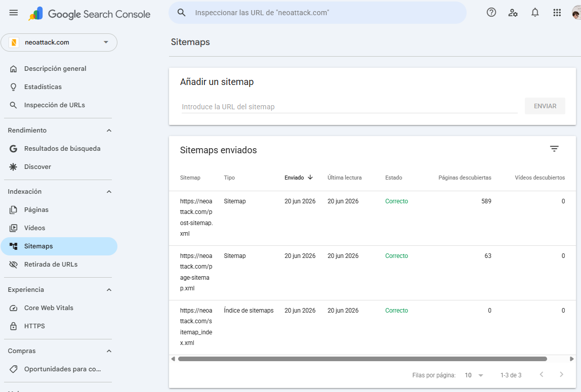Screen dimensions: 581x392
Task: Sort by Tipo column header
Action: (229, 178)
